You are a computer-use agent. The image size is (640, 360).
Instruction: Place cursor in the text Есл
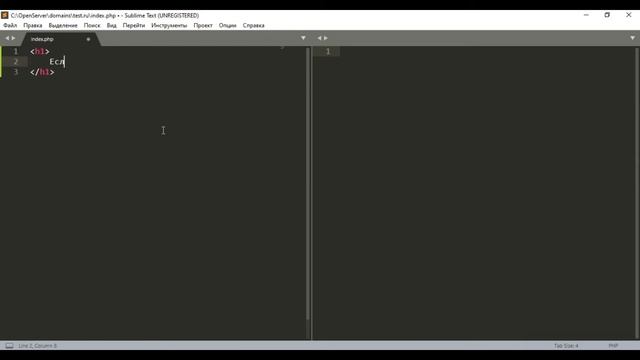(x=57, y=62)
